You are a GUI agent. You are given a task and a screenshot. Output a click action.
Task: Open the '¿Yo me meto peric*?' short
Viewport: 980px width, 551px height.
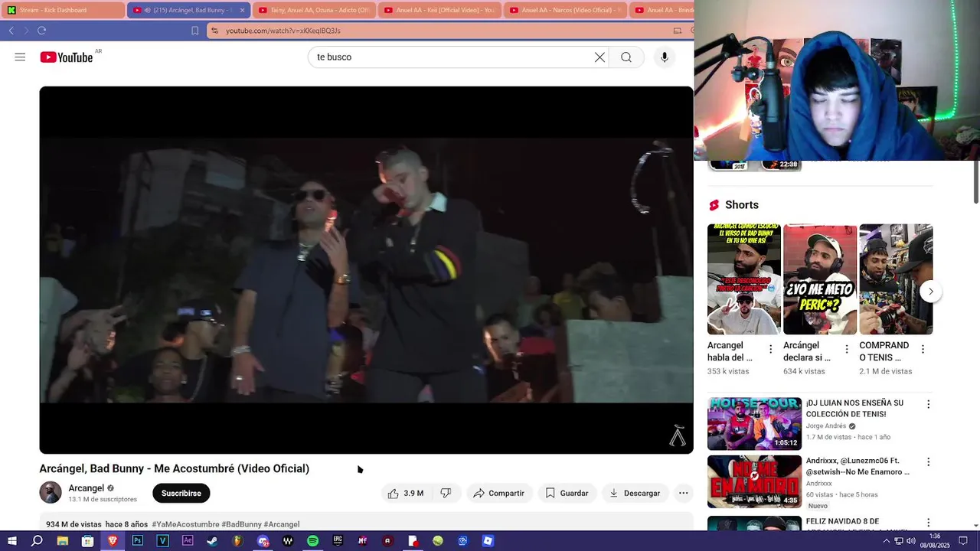click(820, 279)
